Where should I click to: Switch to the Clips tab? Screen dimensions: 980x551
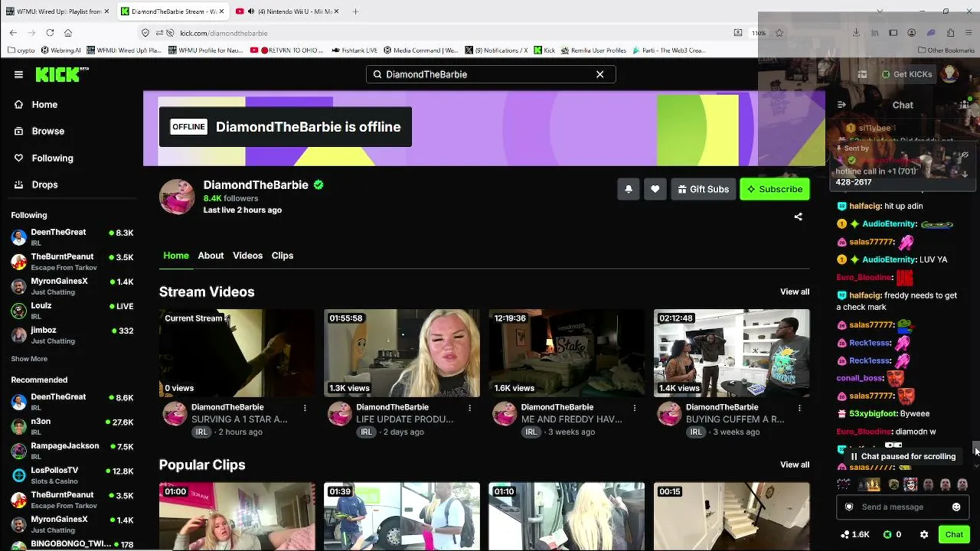tap(283, 256)
